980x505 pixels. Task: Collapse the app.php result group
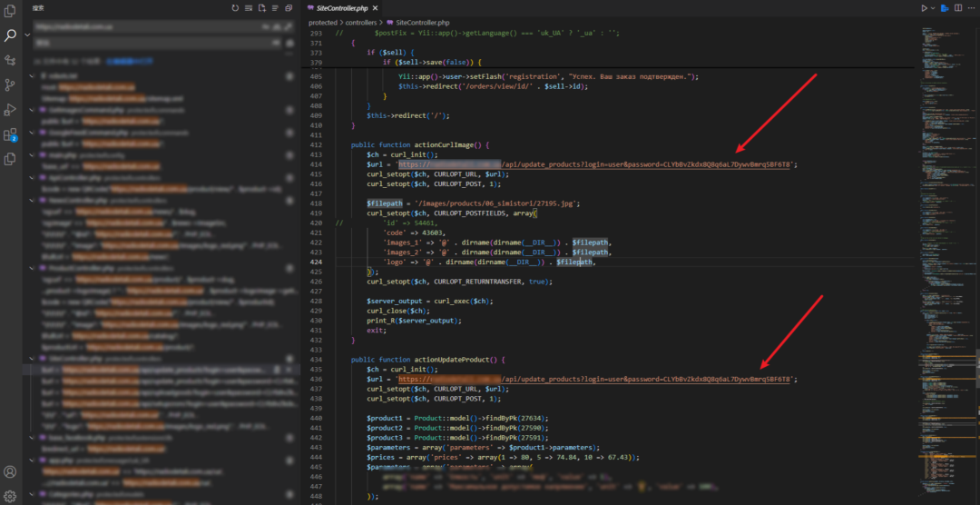[32, 460]
